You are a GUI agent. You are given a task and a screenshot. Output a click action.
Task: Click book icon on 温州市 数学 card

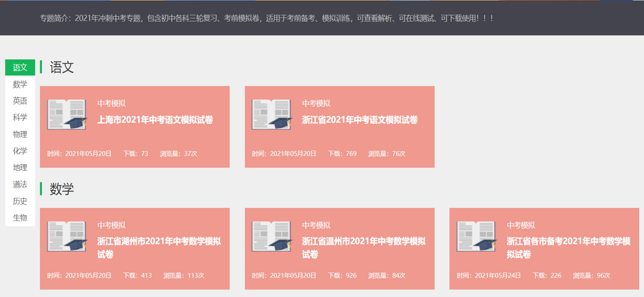pyautogui.click(x=272, y=237)
